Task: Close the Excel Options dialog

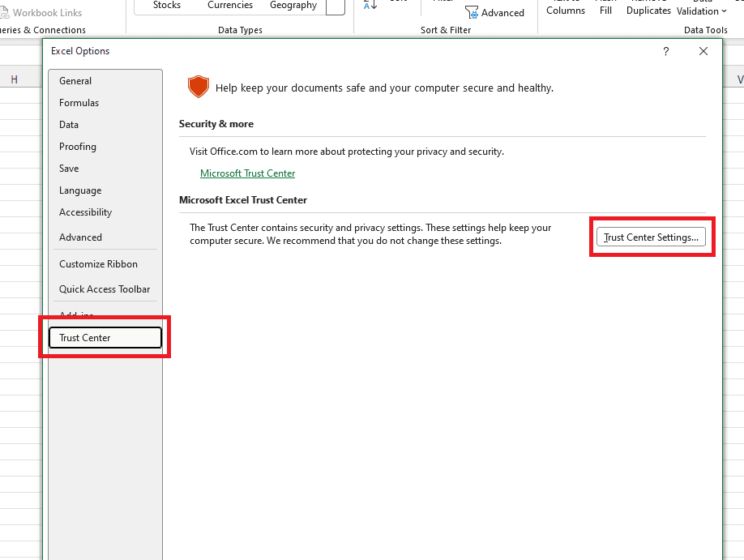Action: click(x=703, y=51)
